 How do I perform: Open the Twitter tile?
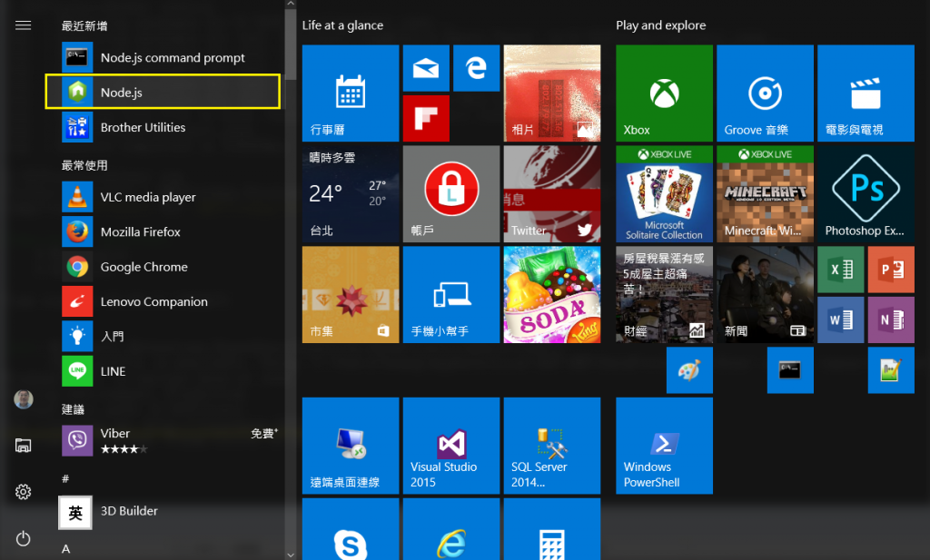coord(551,194)
